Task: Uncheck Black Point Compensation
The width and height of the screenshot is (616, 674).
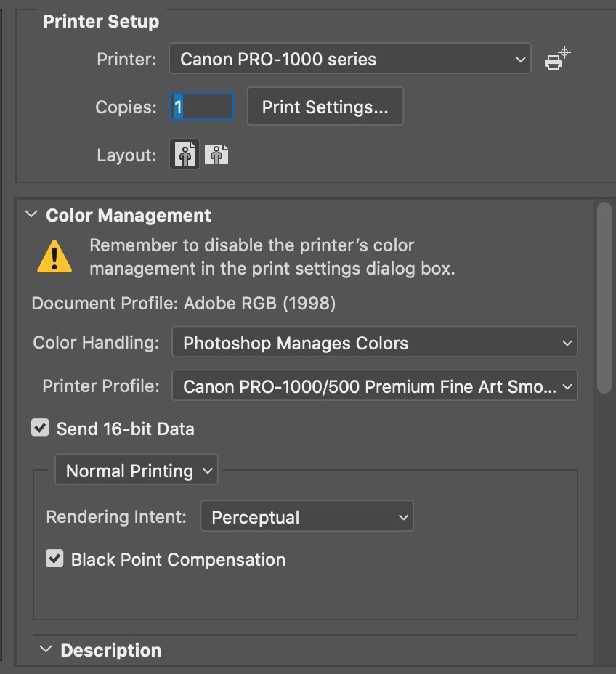Action: [54, 559]
